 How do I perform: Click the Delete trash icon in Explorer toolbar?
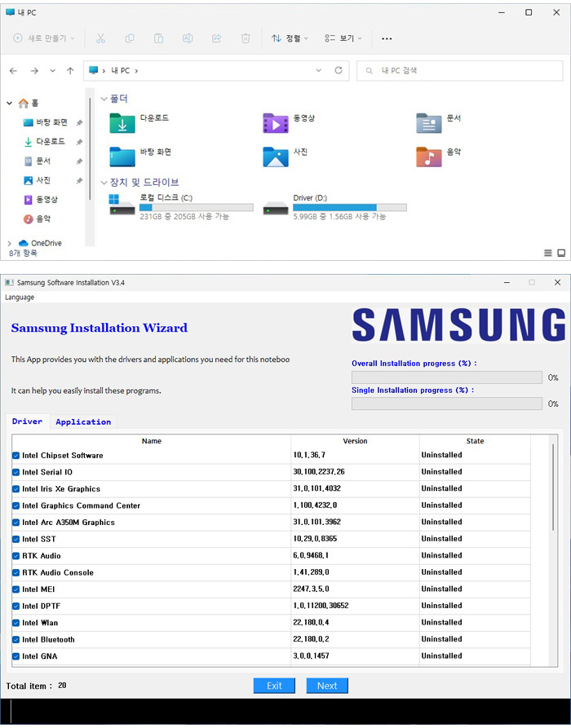tap(246, 38)
